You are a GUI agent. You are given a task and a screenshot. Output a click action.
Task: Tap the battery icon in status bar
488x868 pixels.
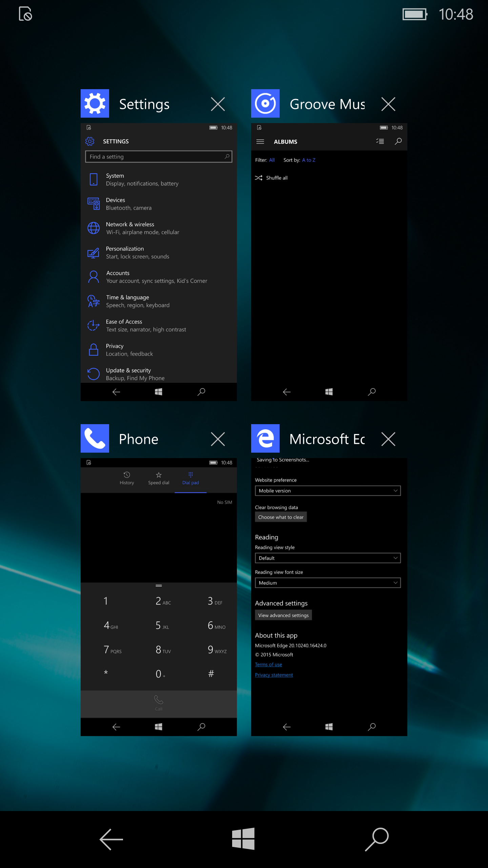pyautogui.click(x=415, y=14)
